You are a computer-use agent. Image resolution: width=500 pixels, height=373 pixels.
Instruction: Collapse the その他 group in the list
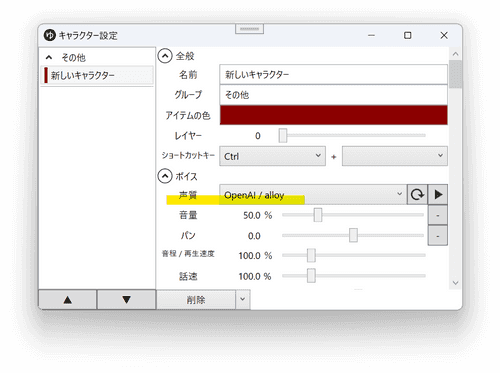coord(49,57)
